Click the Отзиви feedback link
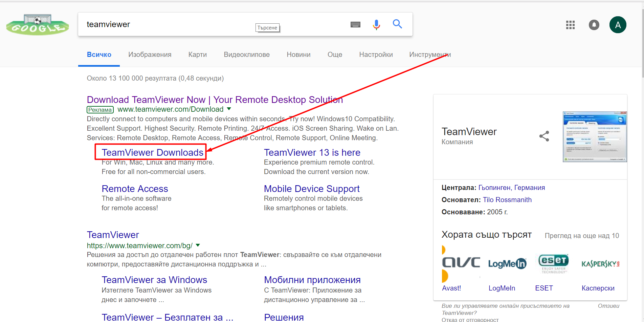This screenshot has height=322, width=644. [x=608, y=306]
